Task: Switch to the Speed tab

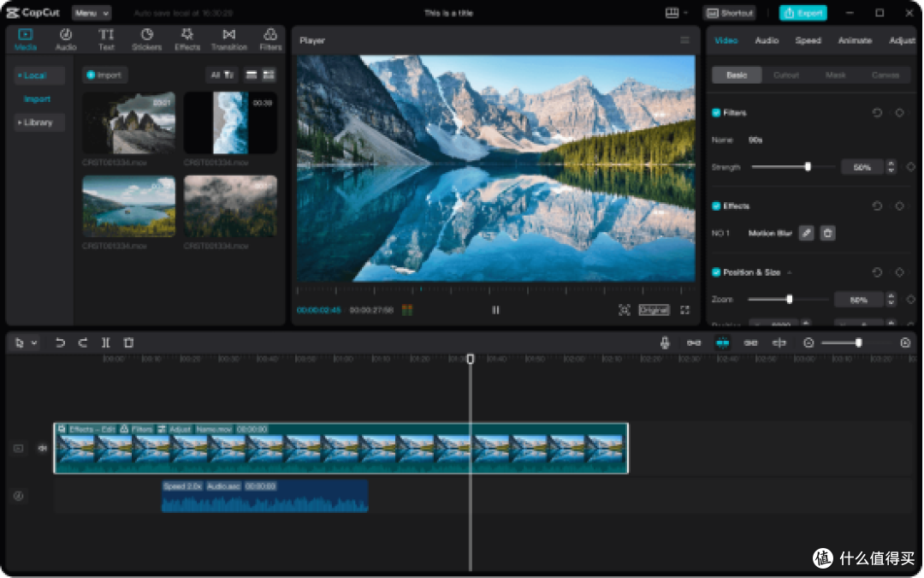Action: (x=808, y=40)
